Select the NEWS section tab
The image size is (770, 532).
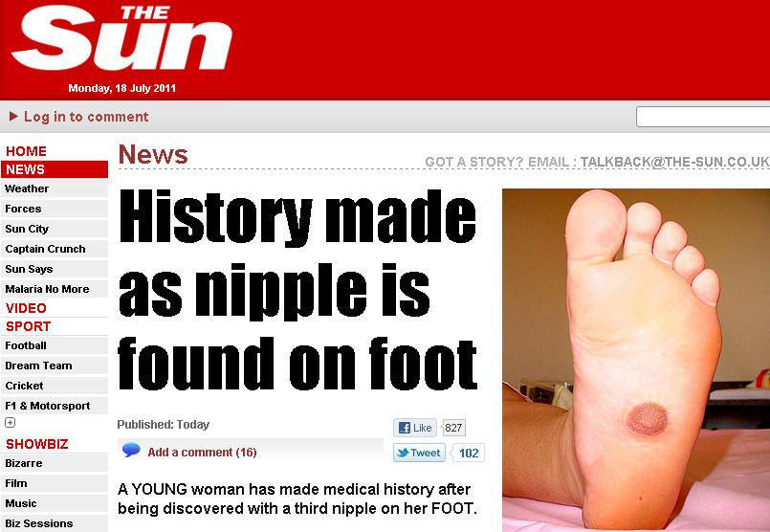pyautogui.click(x=54, y=169)
